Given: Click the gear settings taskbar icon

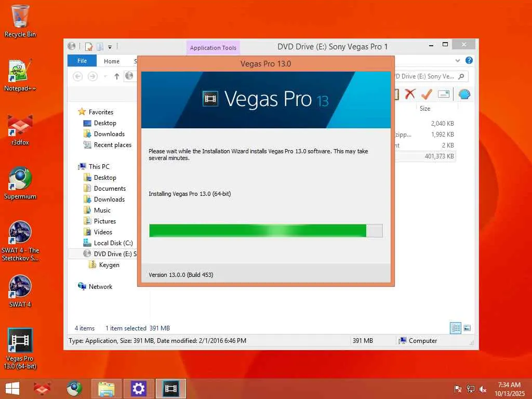Looking at the screenshot, I should pos(138,389).
